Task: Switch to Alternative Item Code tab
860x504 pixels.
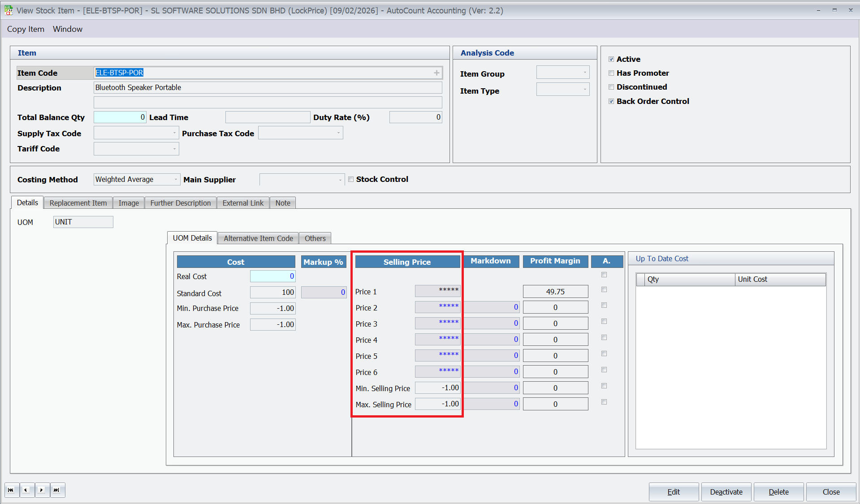Action: click(258, 238)
